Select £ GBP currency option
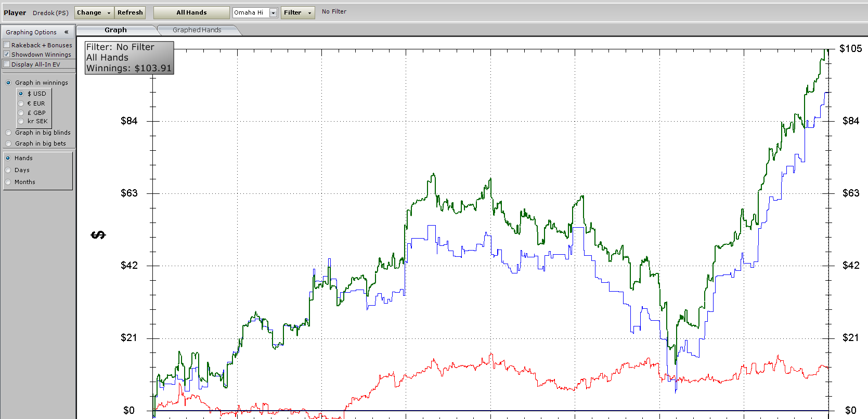Screen dimensions: 868x419 pos(21,112)
